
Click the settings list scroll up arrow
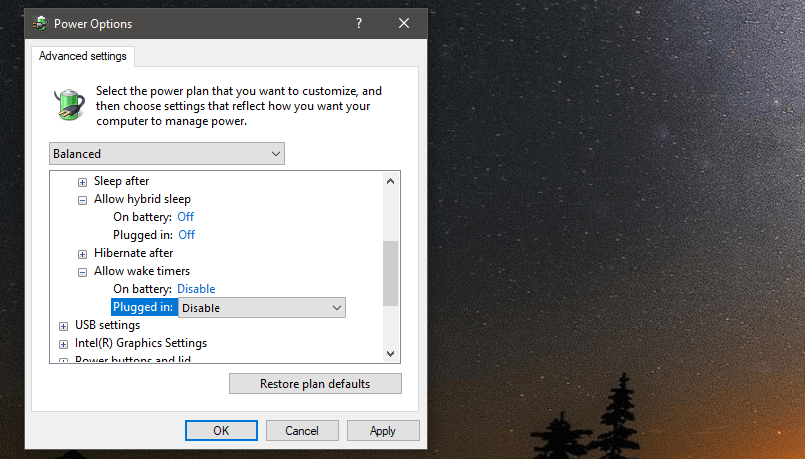pos(390,181)
